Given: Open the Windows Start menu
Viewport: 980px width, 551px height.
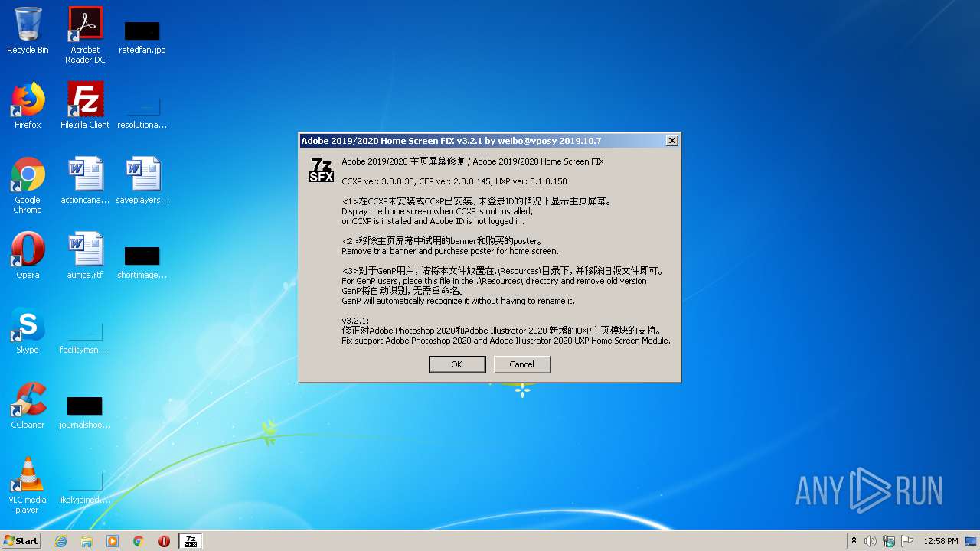Looking at the screenshot, I should [x=21, y=540].
